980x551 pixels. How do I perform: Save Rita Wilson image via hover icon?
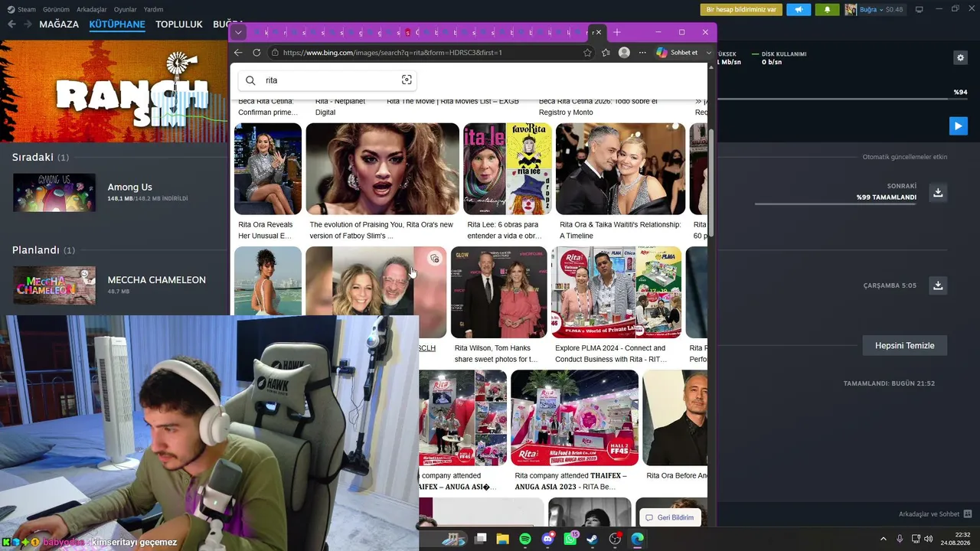click(x=434, y=259)
